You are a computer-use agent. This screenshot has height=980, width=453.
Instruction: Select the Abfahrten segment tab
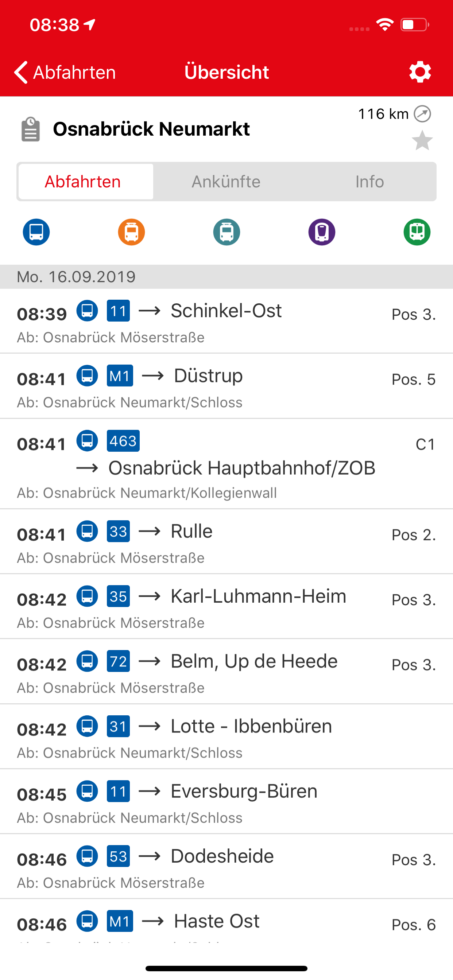click(x=82, y=182)
